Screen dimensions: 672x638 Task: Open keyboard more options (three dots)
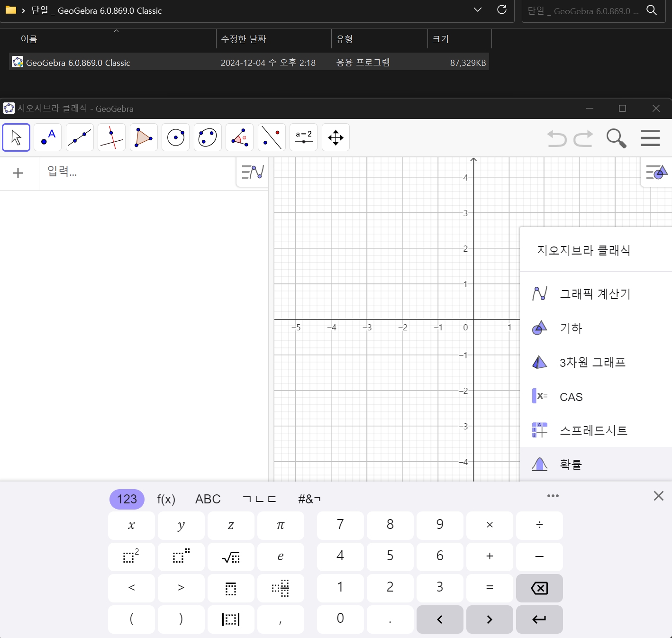tap(553, 496)
